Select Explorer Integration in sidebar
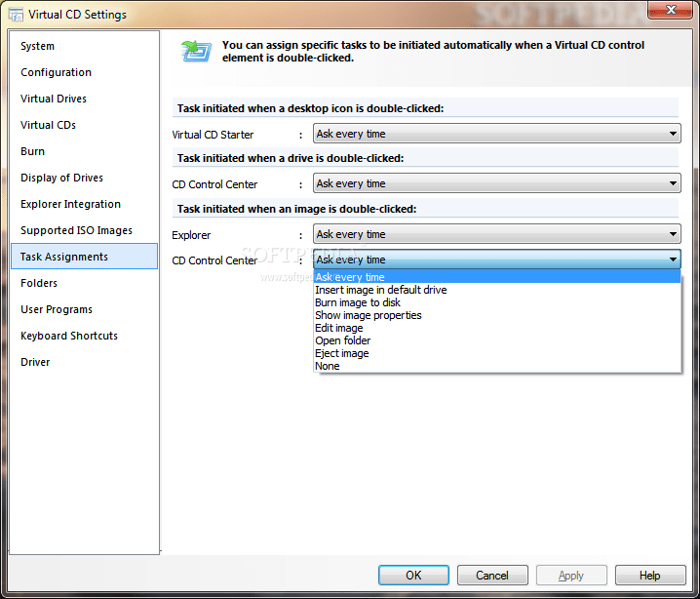 tap(84, 204)
